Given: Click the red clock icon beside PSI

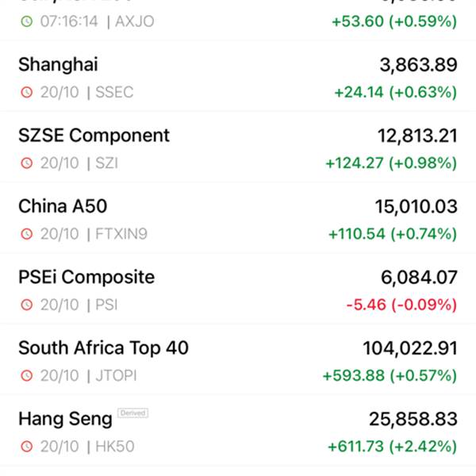Looking at the screenshot, I should click(27, 305).
